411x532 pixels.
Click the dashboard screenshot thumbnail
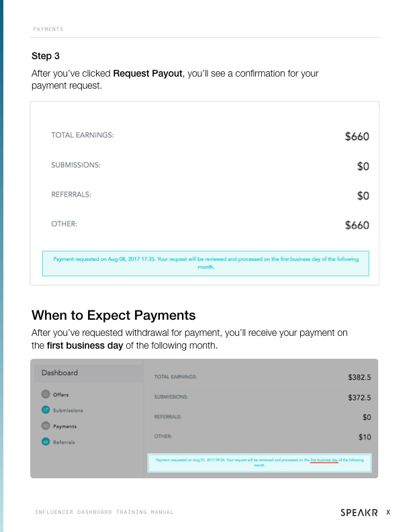(204, 418)
